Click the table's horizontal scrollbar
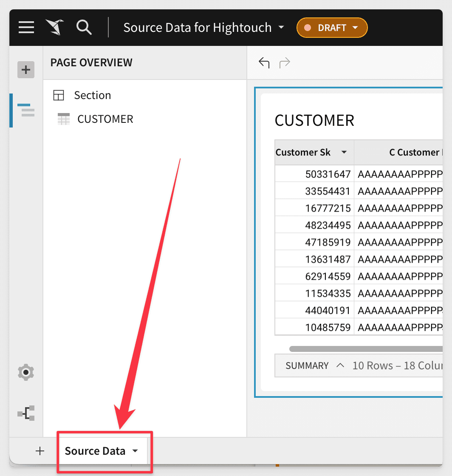 [365, 349]
